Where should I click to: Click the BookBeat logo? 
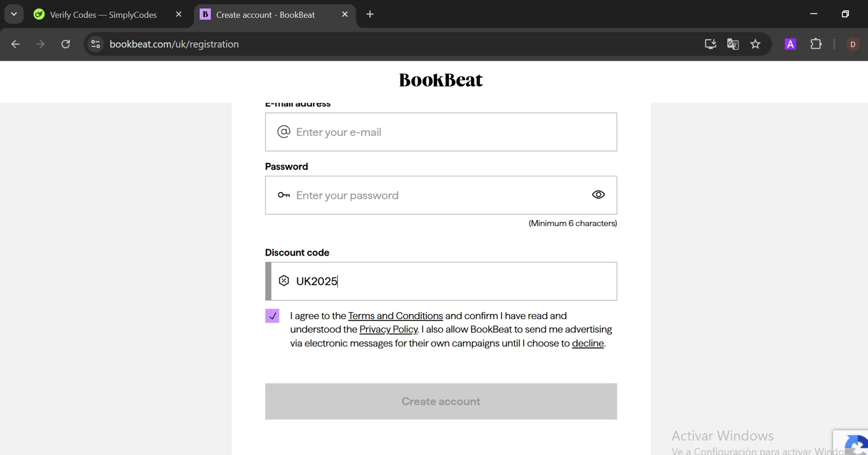(441, 80)
